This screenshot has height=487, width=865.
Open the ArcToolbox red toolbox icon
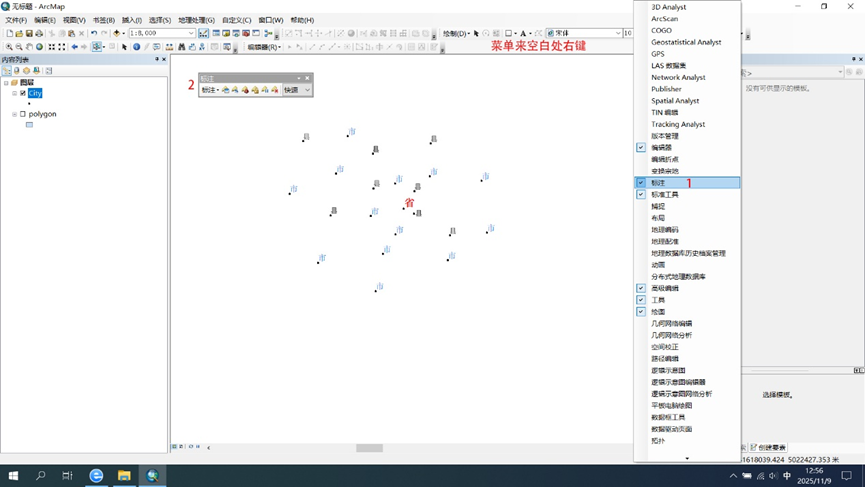click(246, 33)
